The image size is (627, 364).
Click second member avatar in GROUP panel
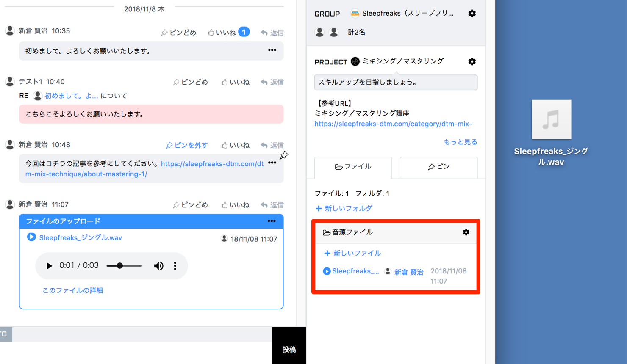(334, 32)
